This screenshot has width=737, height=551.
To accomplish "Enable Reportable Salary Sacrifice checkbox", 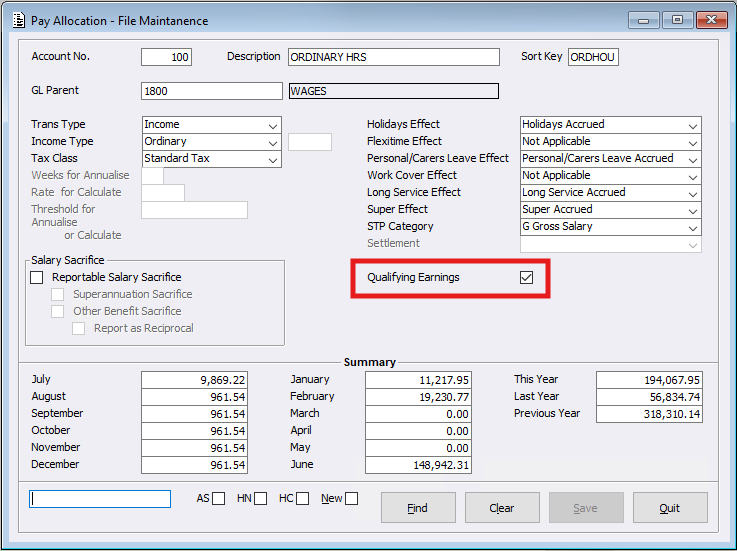I will click(x=38, y=277).
